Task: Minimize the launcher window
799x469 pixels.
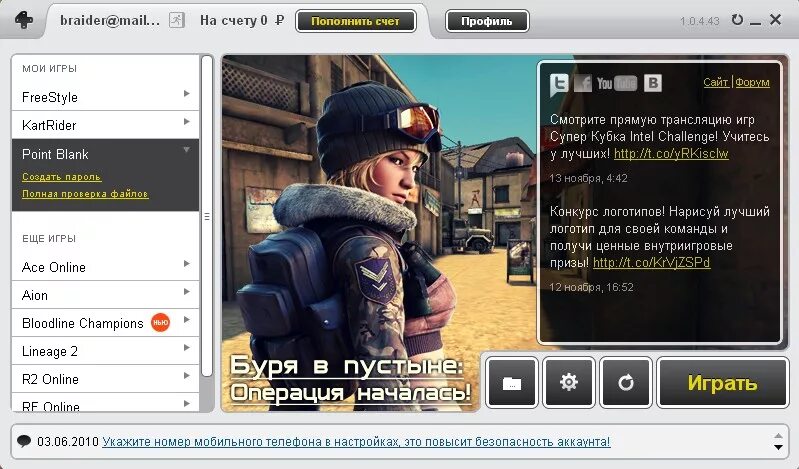Action: [x=756, y=22]
